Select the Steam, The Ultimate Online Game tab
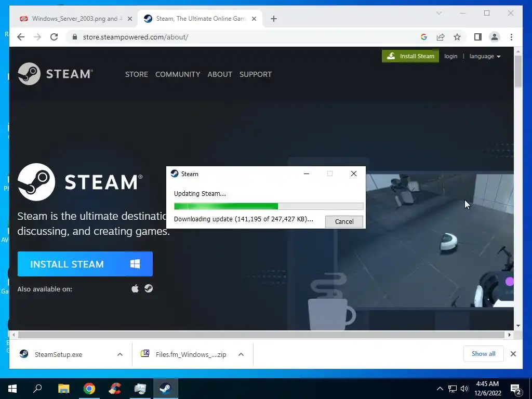 coord(200,19)
